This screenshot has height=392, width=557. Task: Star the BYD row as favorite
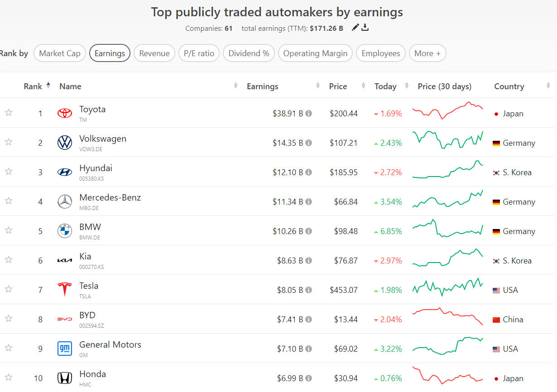click(9, 319)
